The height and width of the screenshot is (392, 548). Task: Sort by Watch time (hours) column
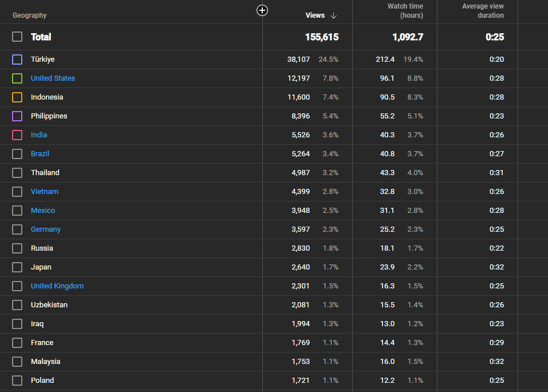point(405,11)
